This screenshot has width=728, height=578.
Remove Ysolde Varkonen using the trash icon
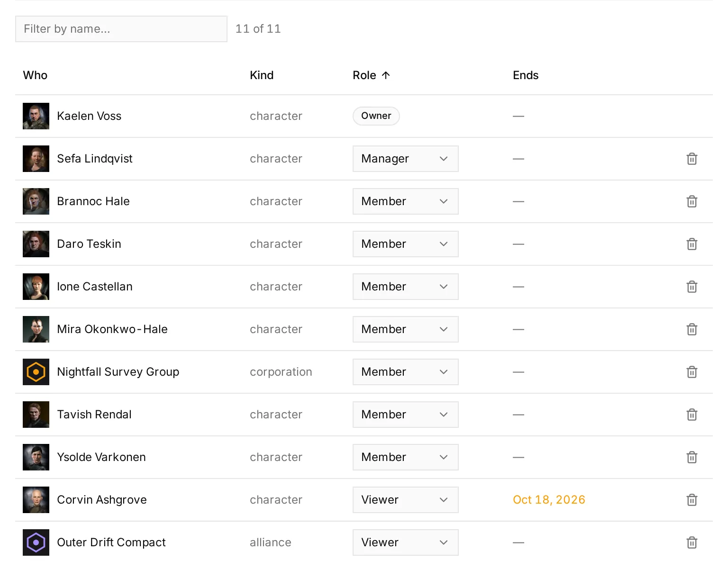692,457
